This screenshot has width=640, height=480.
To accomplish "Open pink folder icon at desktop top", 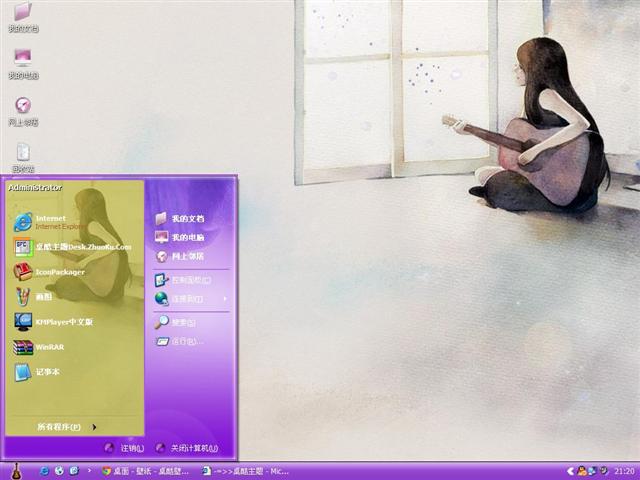I will click(x=23, y=17).
